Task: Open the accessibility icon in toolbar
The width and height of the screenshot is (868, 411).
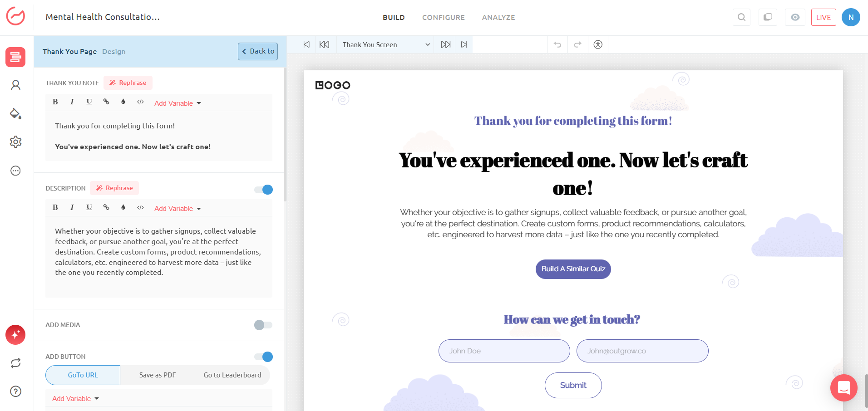Action: [x=598, y=44]
